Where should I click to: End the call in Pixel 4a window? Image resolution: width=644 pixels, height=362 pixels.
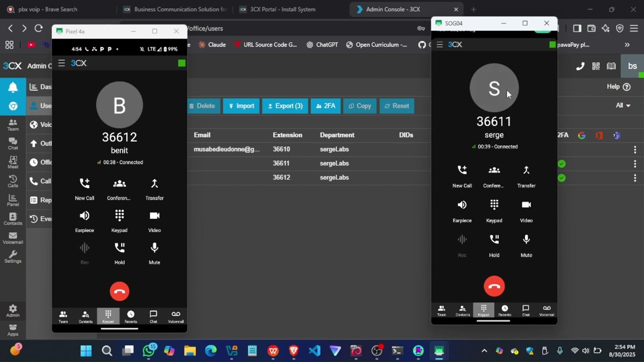click(119, 292)
